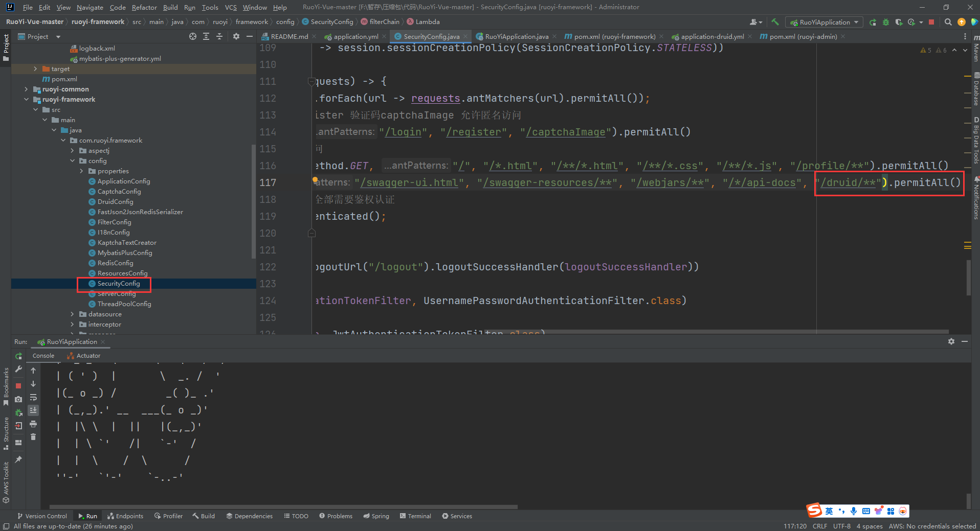
Task: Expand the datasource package
Action: [x=72, y=314]
